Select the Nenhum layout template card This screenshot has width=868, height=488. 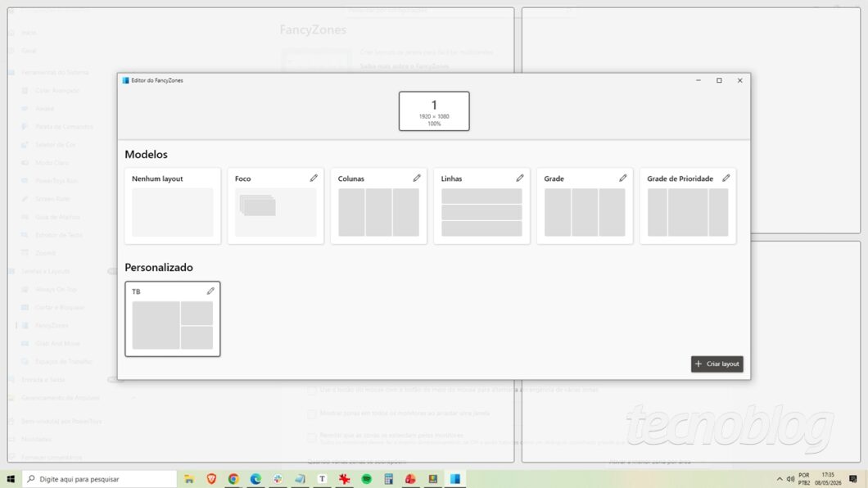(173, 206)
